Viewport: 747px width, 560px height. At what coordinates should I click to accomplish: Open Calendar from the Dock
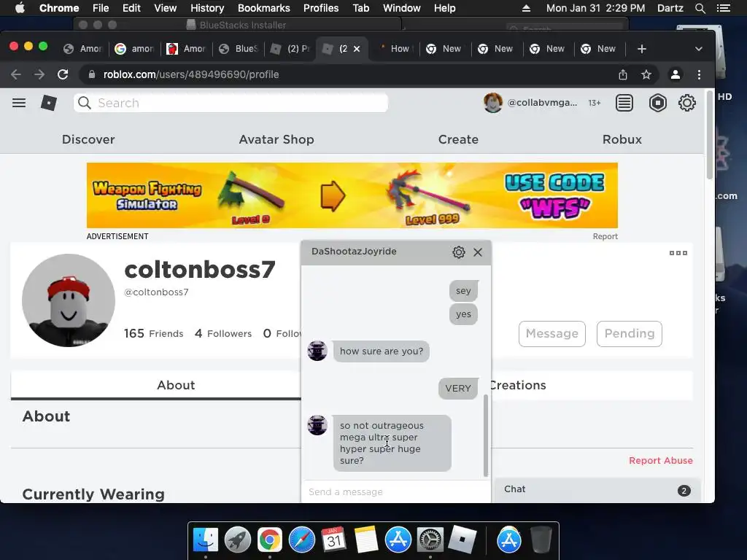click(333, 540)
